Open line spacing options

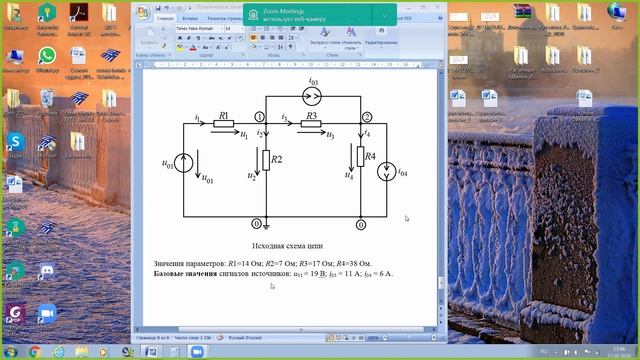[x=293, y=38]
